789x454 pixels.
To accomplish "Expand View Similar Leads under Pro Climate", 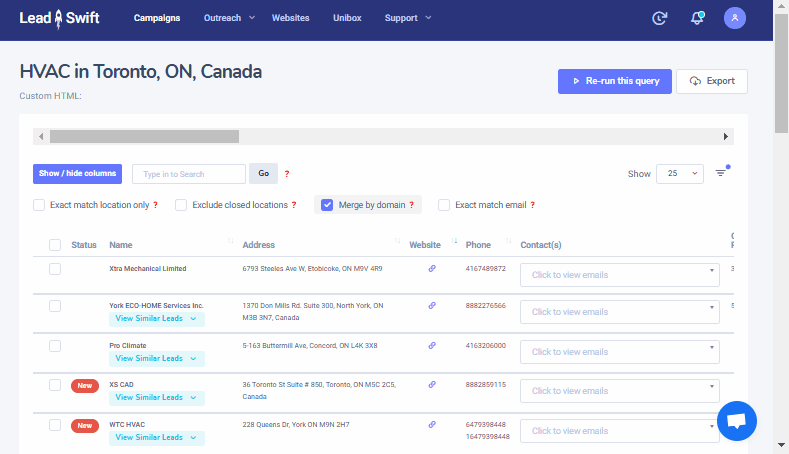I will tap(156, 358).
